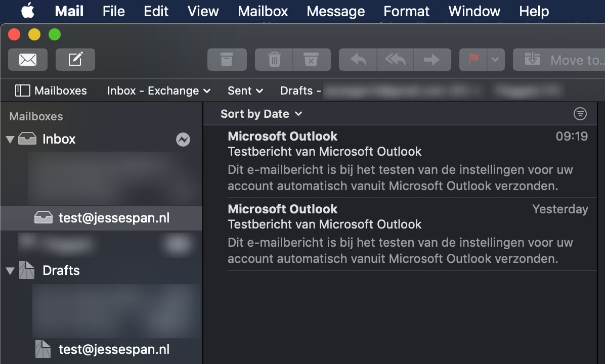
Task: Open the Window menu
Action: (474, 11)
